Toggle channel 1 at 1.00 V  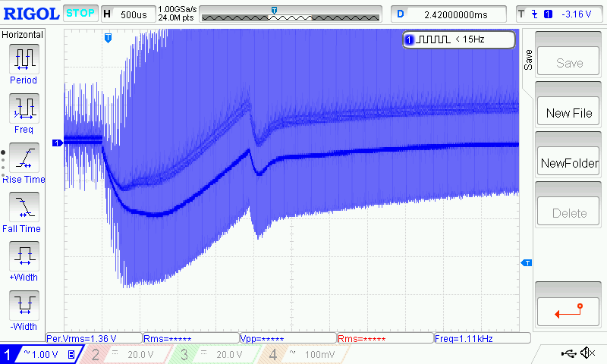pyautogui.click(x=39, y=354)
